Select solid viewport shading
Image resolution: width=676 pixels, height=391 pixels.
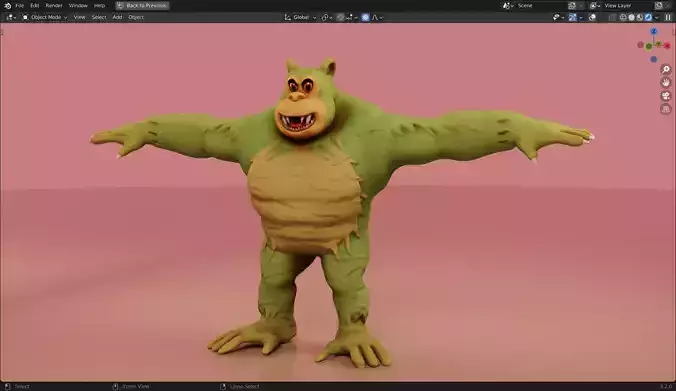coord(632,17)
